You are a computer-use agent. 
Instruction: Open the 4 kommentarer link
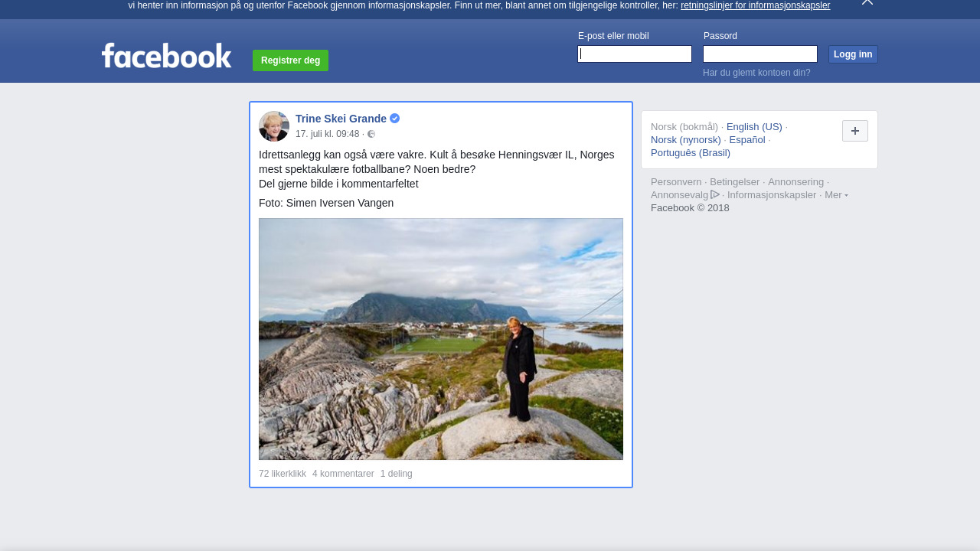343,474
